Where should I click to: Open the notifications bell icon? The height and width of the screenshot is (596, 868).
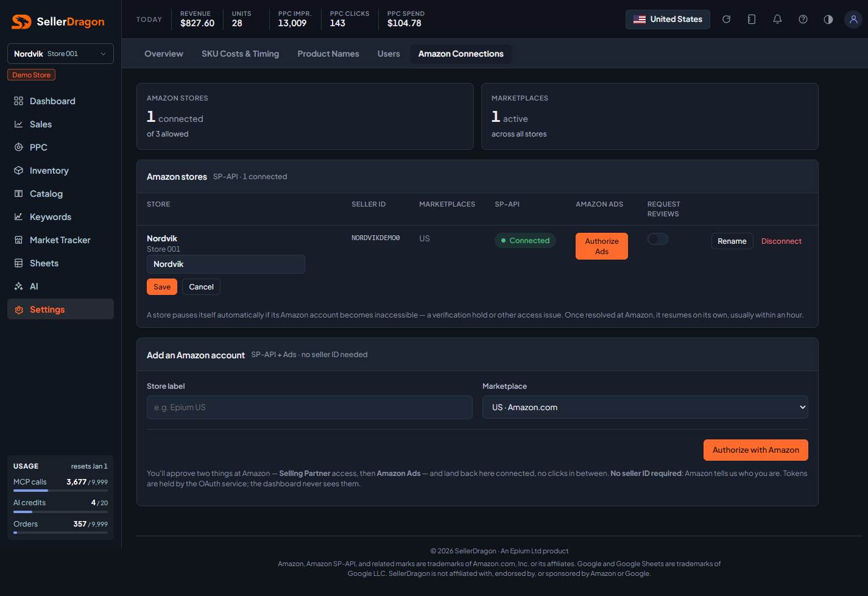tap(777, 20)
